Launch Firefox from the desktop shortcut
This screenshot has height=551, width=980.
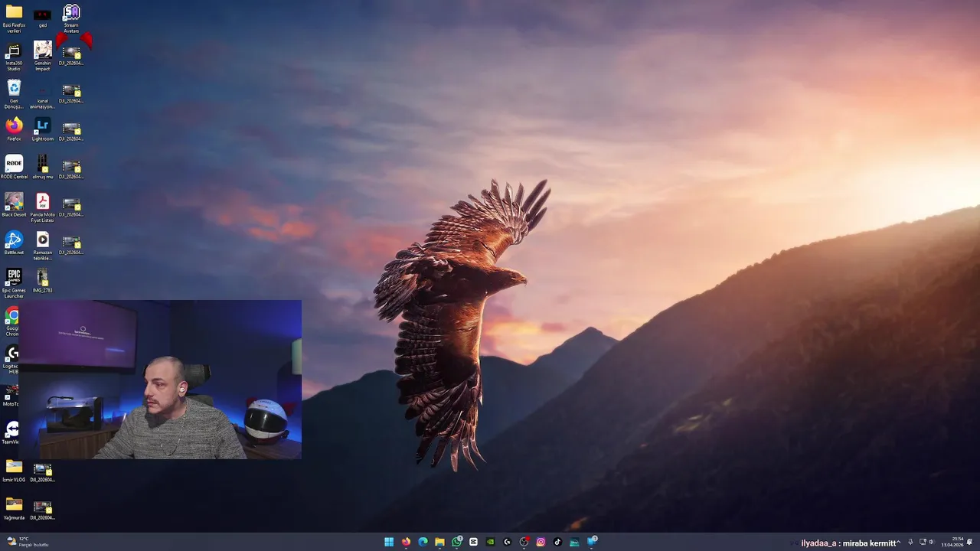coord(14,130)
